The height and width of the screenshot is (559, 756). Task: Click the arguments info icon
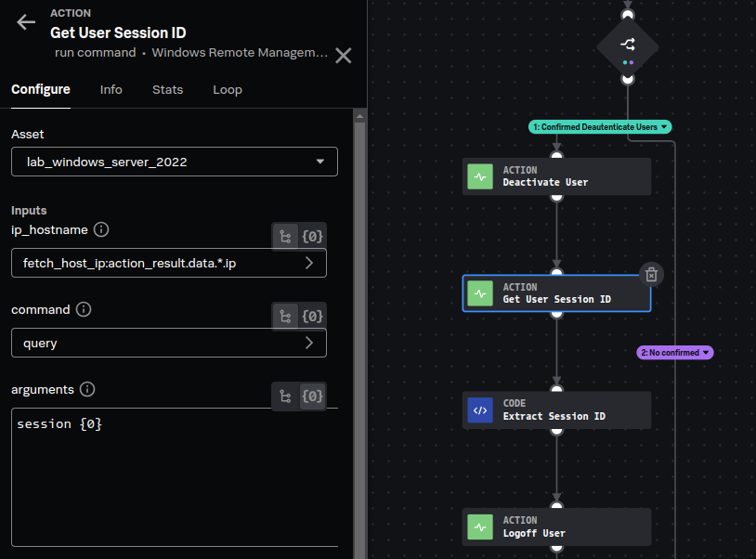(x=88, y=389)
